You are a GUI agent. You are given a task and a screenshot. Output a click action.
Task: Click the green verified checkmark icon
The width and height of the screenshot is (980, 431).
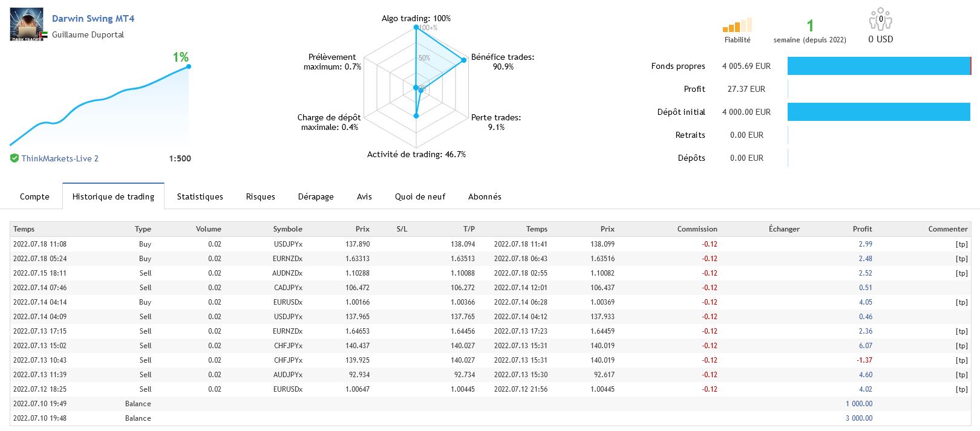click(15, 158)
